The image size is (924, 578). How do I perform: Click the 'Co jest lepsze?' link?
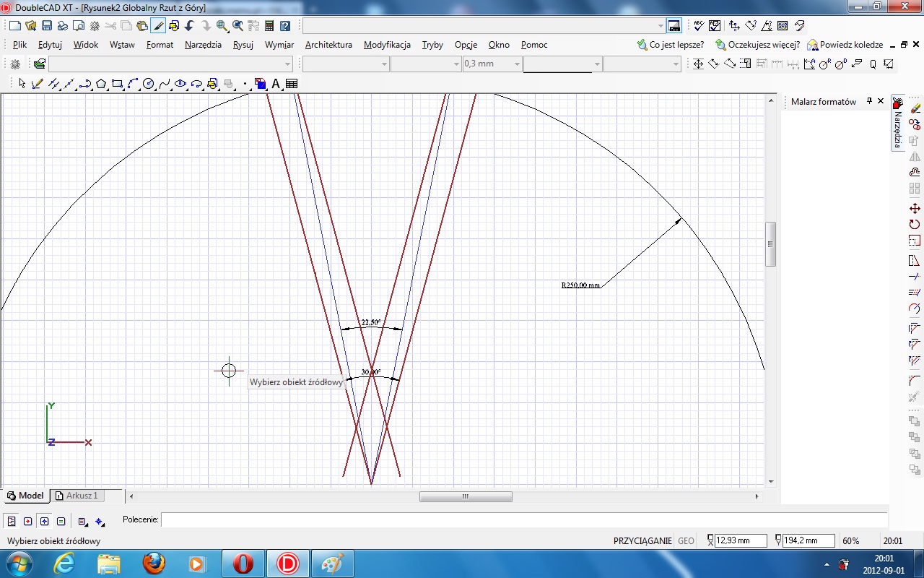[676, 45]
